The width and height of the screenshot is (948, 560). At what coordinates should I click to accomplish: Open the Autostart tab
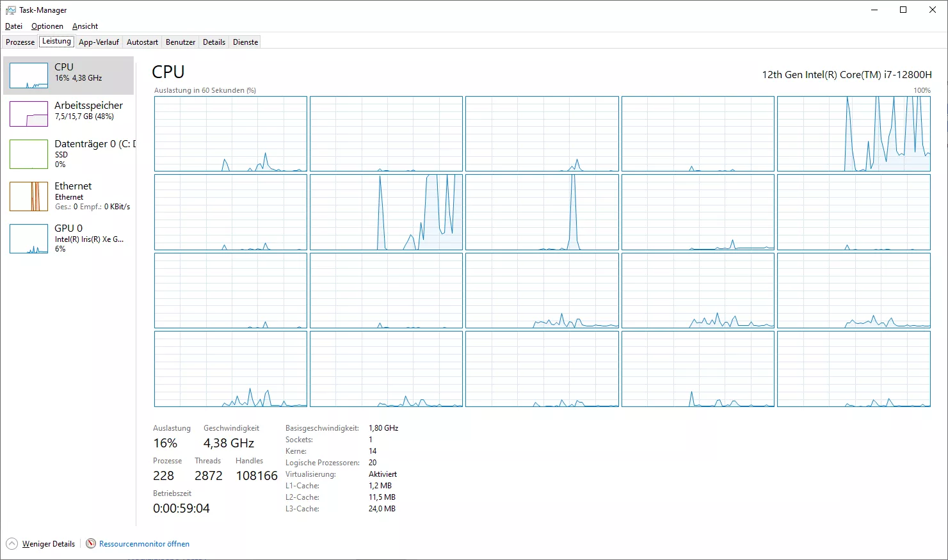142,42
